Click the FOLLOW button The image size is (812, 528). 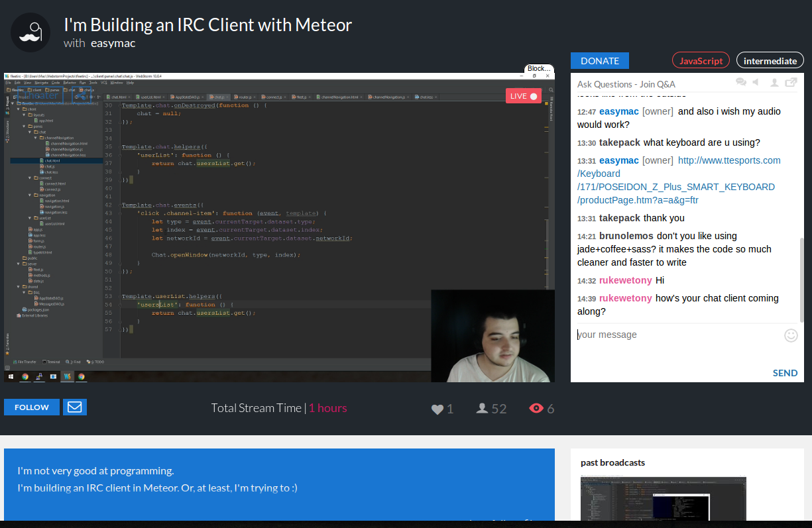(32, 407)
